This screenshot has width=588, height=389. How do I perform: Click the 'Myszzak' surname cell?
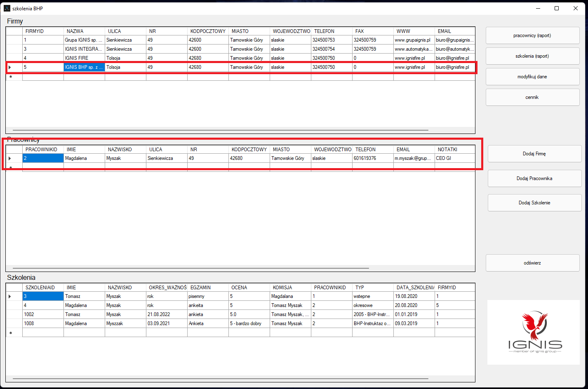pyautogui.click(x=125, y=323)
